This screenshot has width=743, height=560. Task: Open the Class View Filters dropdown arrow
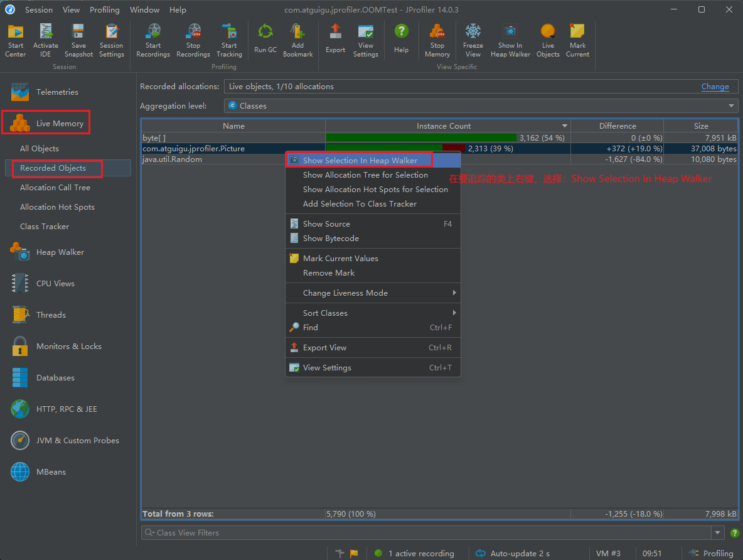pyautogui.click(x=718, y=533)
